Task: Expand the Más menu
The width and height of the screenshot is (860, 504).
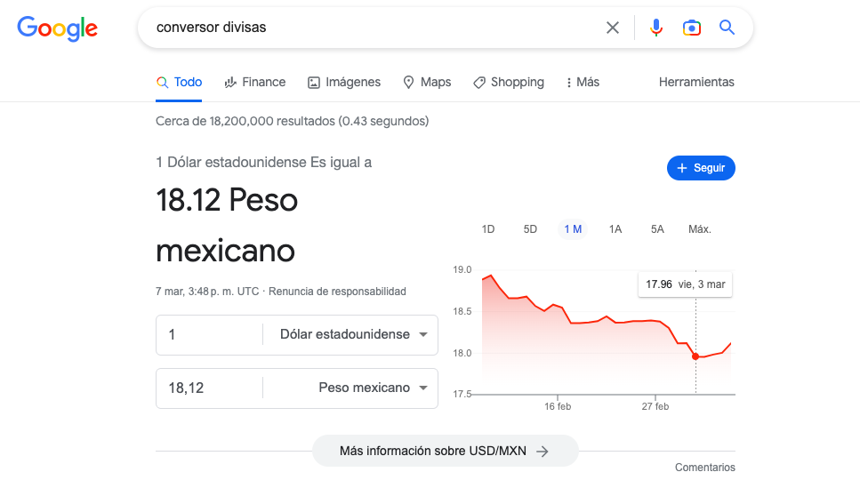Action: [583, 83]
